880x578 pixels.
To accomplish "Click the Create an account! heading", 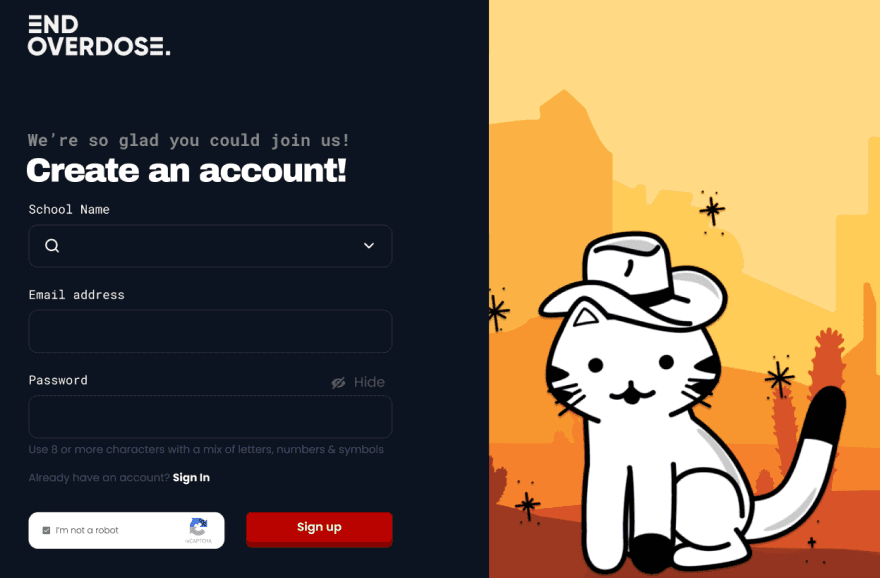I will pos(186,171).
